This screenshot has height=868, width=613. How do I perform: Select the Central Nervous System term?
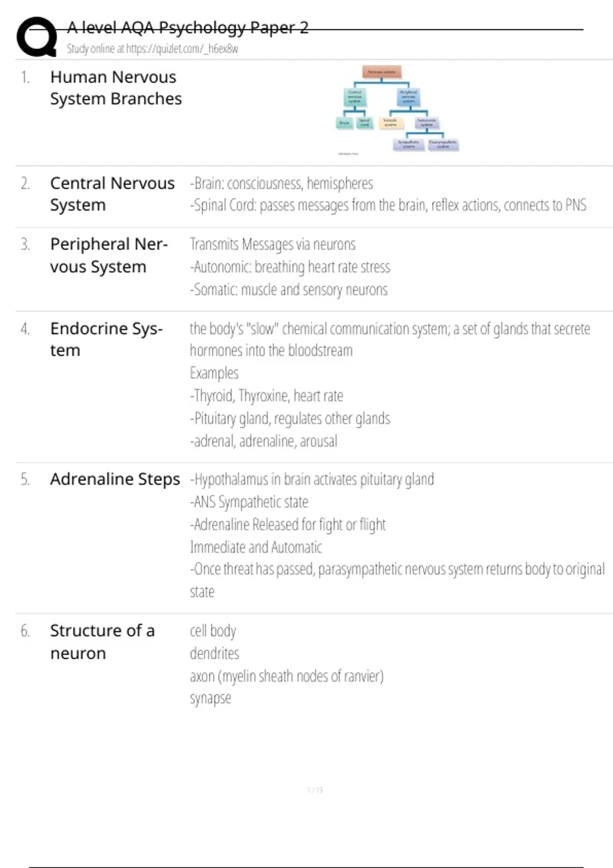coord(112,194)
